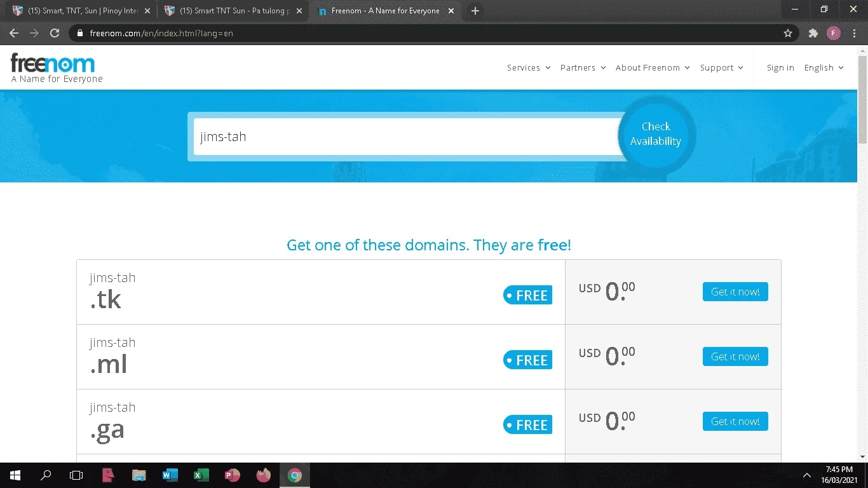This screenshot has width=868, height=488.
Task: Open Word from the taskbar
Action: [170, 475]
